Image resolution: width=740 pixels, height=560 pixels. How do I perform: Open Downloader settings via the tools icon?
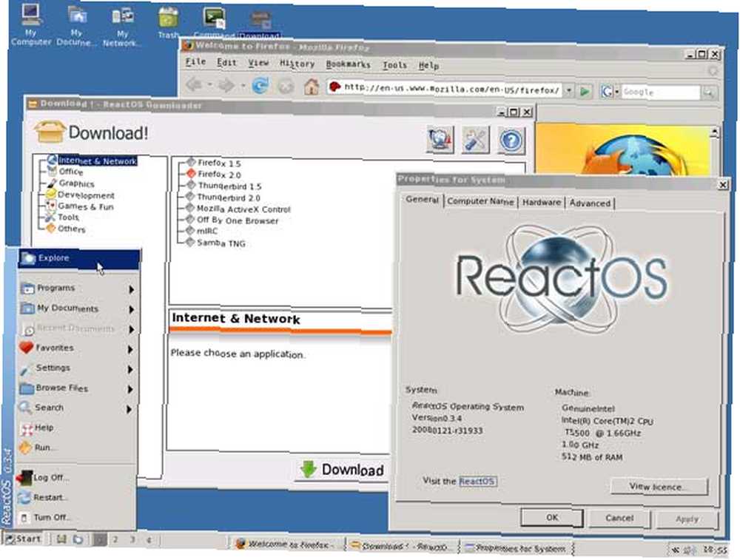pyautogui.click(x=475, y=140)
